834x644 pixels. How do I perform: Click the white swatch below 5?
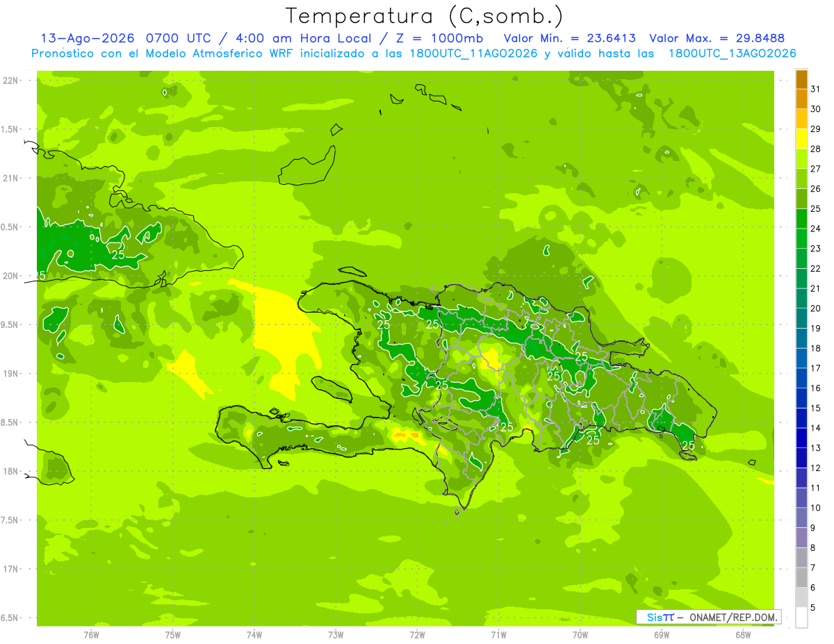tap(801, 618)
